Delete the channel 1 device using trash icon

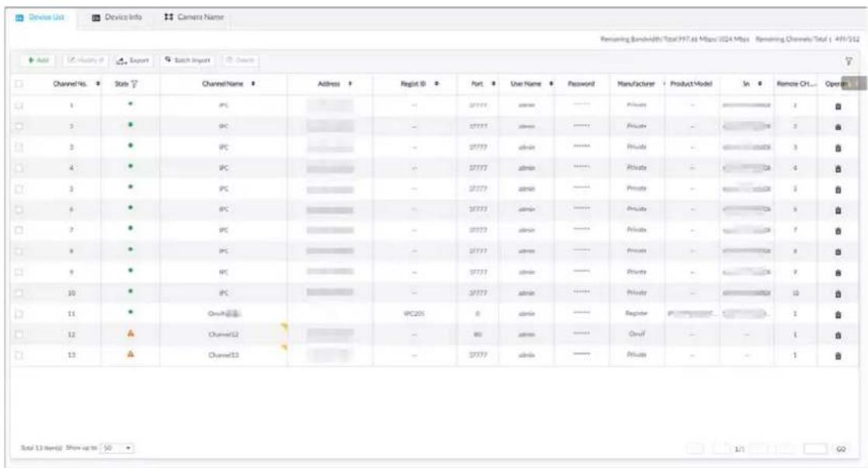tap(838, 106)
